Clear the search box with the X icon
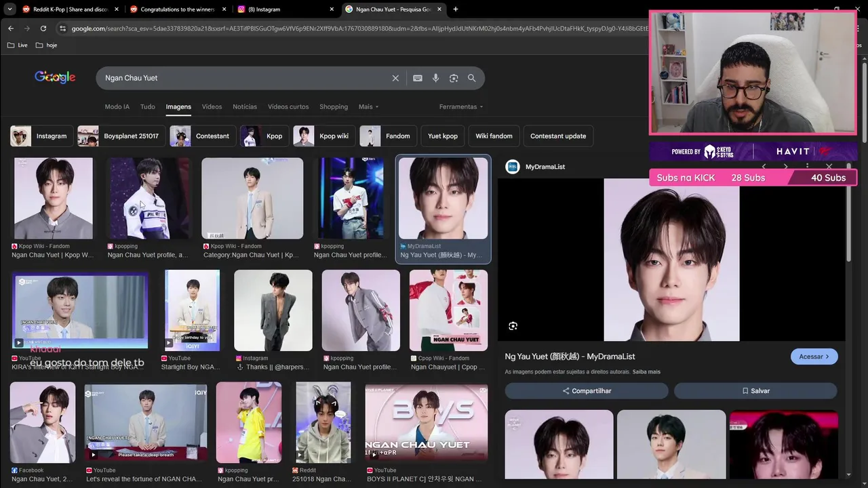 (395, 78)
